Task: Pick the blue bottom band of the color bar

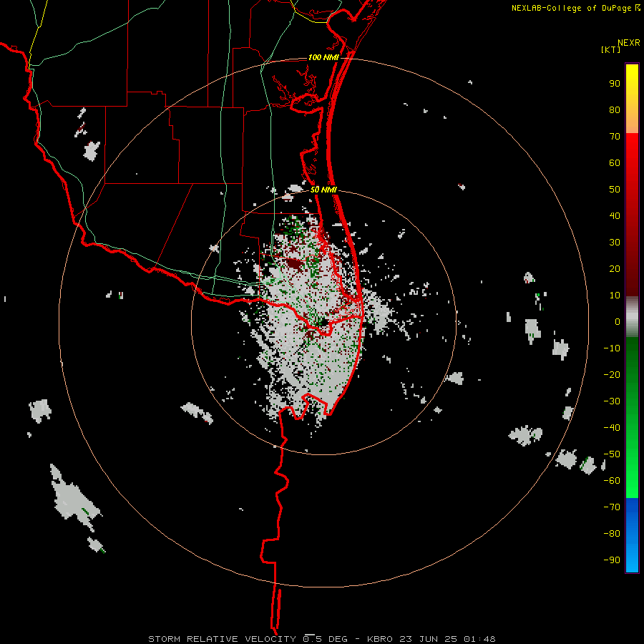Action: pyautogui.click(x=632, y=535)
